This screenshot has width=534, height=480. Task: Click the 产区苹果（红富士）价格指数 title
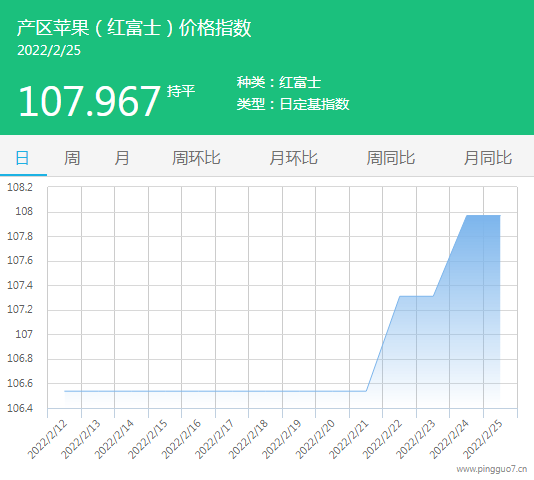(134, 28)
